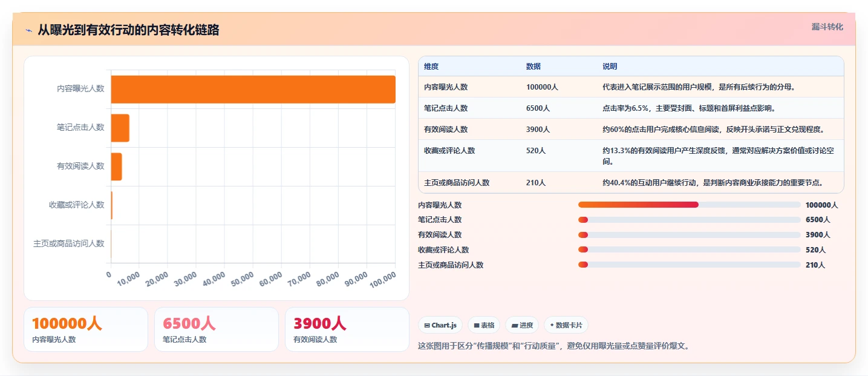This screenshot has width=868, height=376.
Task: Click the 表格 chip
Action: 484,325
